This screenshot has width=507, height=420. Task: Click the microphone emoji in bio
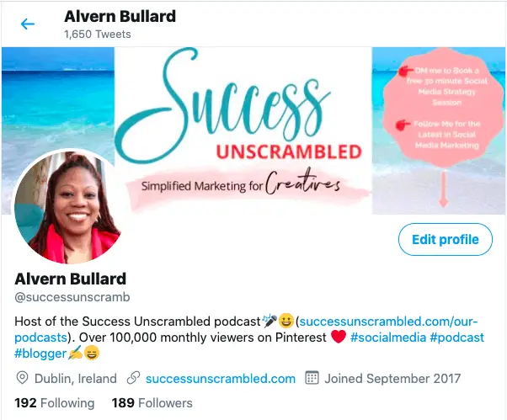tap(270, 321)
